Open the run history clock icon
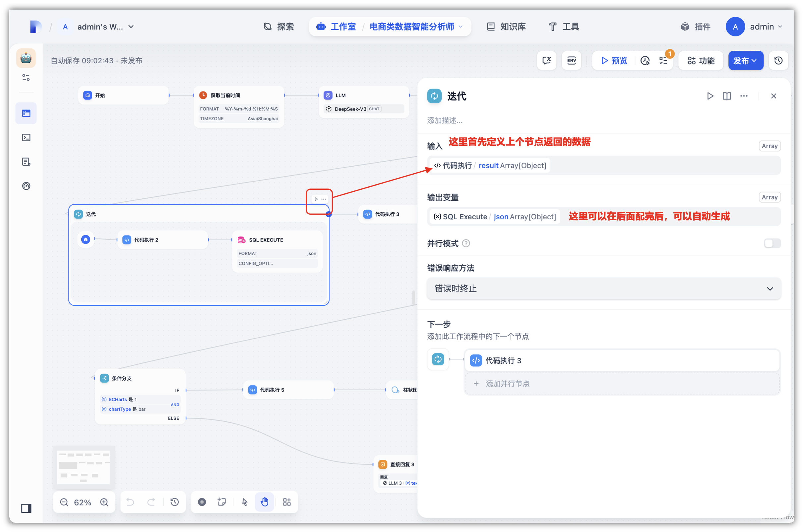803x532 pixels. [x=645, y=61]
